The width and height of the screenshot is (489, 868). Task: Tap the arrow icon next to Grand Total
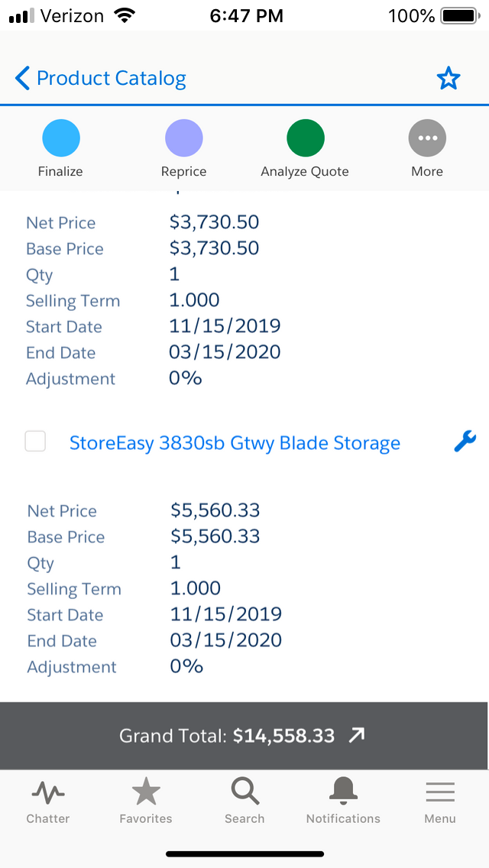[x=356, y=735]
